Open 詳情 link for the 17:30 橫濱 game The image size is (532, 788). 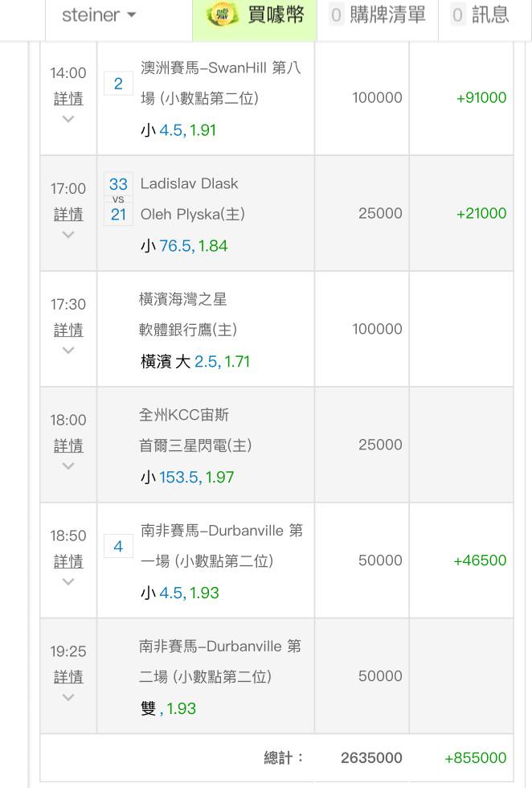point(68,329)
